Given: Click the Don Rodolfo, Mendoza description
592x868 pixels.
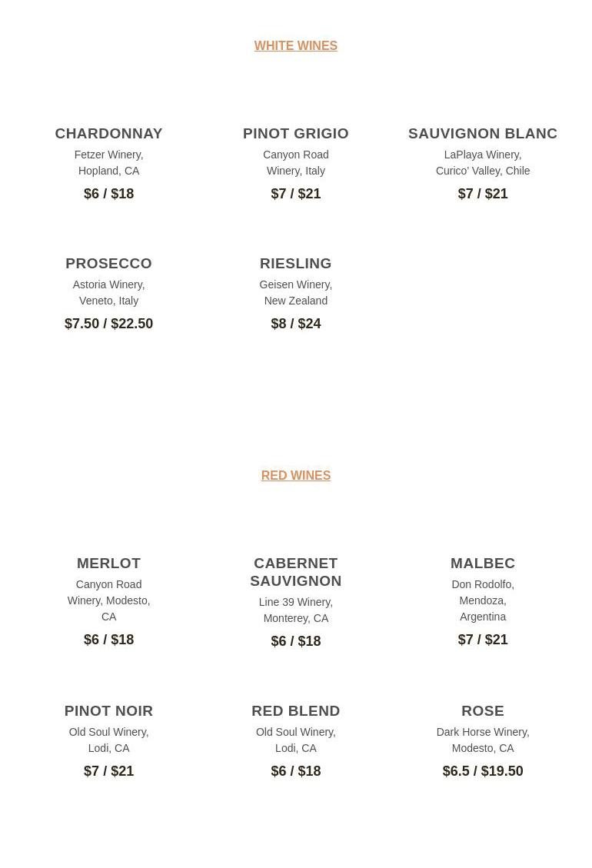Looking at the screenshot, I should [482, 600].
